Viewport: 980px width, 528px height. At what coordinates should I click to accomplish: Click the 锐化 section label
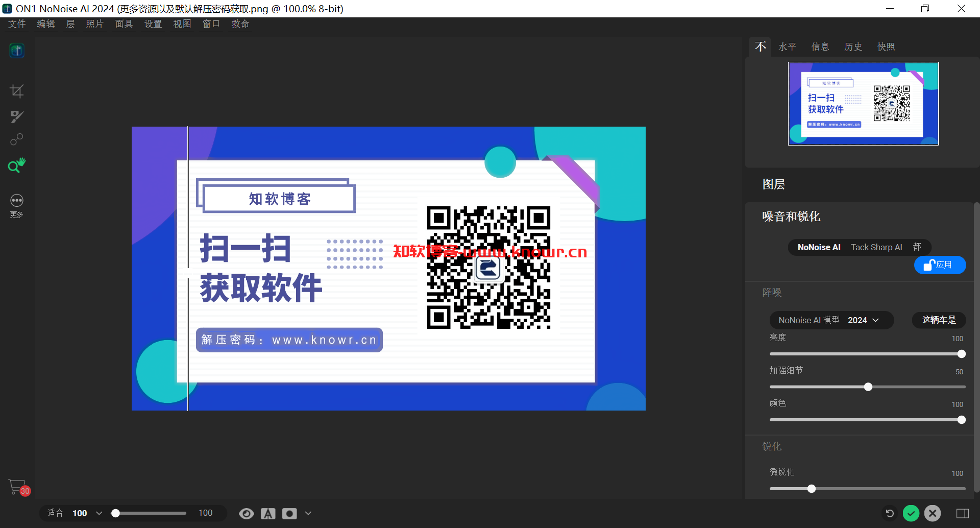pos(772,446)
